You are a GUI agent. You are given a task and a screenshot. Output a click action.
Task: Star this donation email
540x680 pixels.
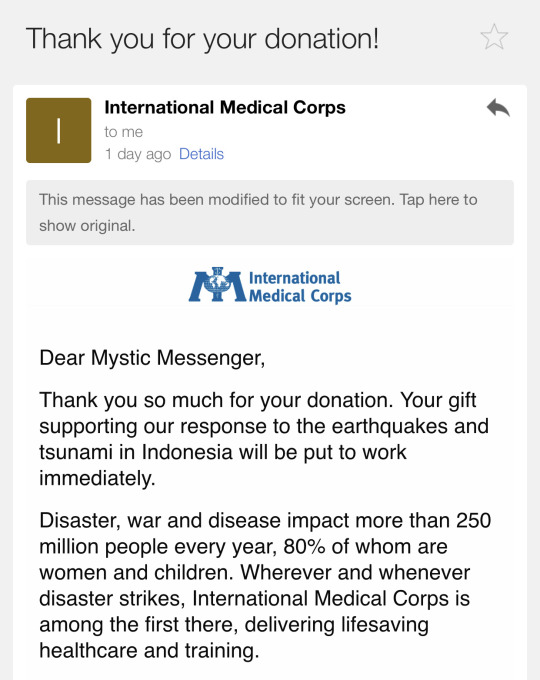(494, 37)
